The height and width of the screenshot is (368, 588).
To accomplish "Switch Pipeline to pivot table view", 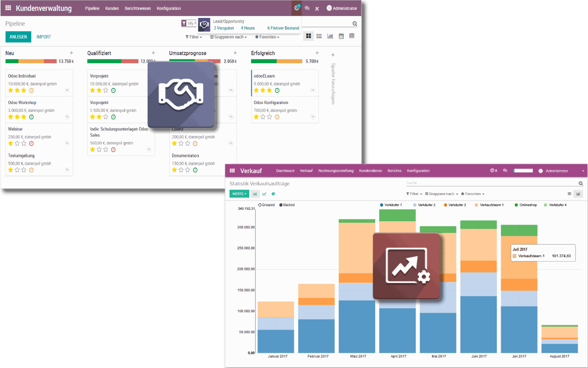I will tap(352, 36).
